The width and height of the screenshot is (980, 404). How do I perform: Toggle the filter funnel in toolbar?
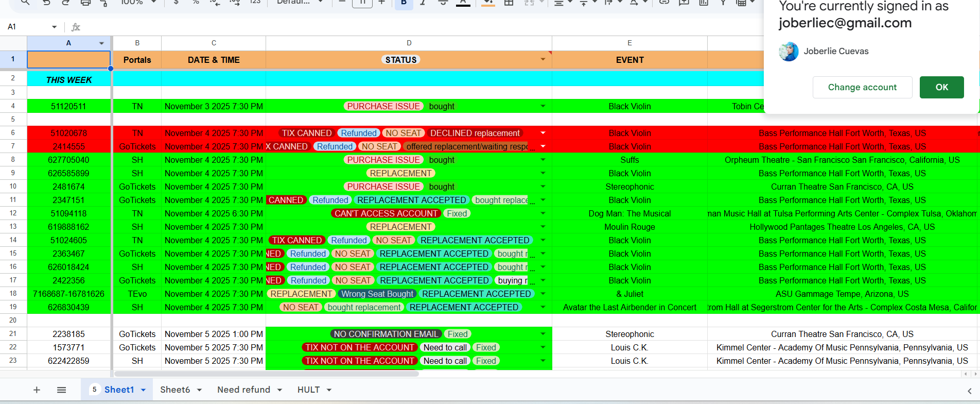pyautogui.click(x=723, y=3)
